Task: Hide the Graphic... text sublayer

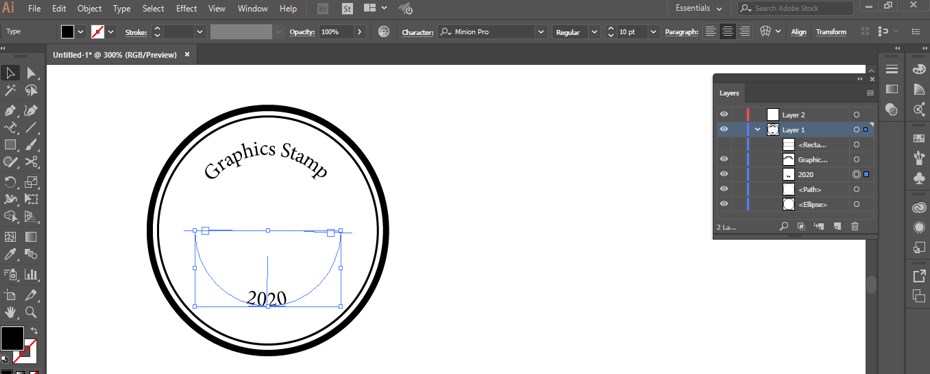Action: [724, 159]
